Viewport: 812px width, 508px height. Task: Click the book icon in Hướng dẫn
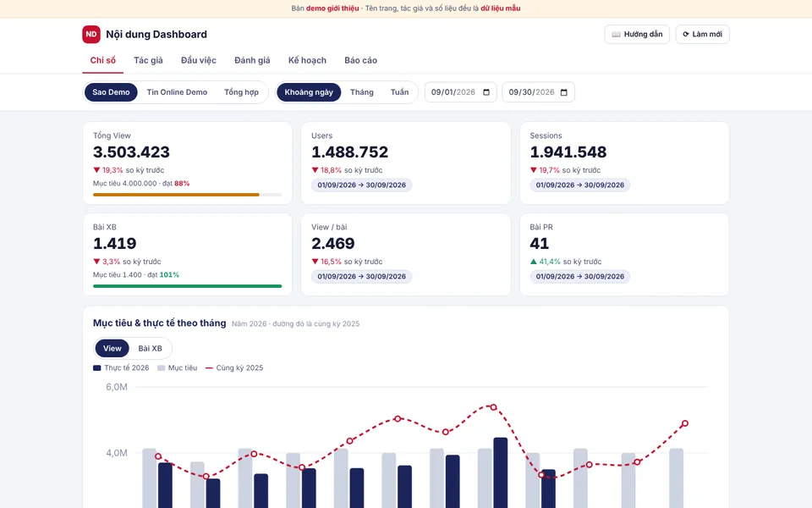coord(616,34)
